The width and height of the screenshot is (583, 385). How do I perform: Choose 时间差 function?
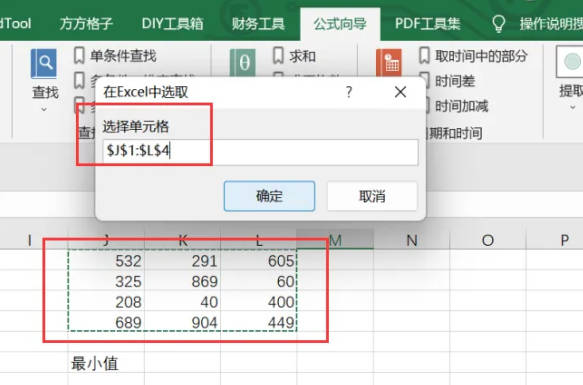click(x=455, y=81)
